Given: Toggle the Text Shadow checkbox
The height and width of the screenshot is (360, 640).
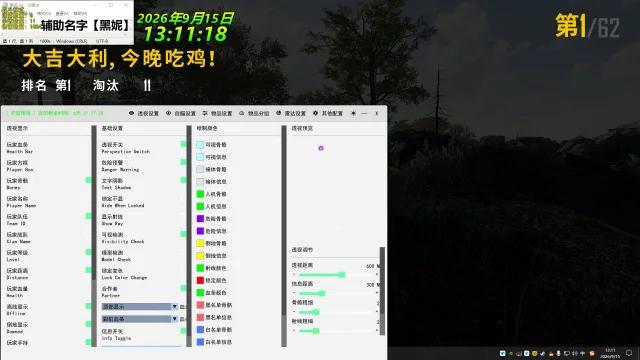Looking at the screenshot, I should coord(183,180).
